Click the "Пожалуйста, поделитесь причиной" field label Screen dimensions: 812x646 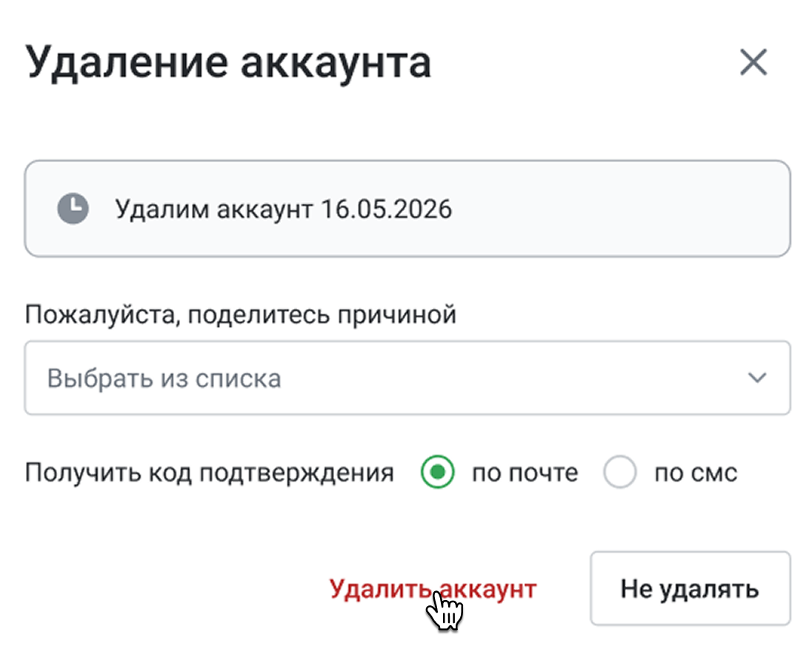point(240,315)
